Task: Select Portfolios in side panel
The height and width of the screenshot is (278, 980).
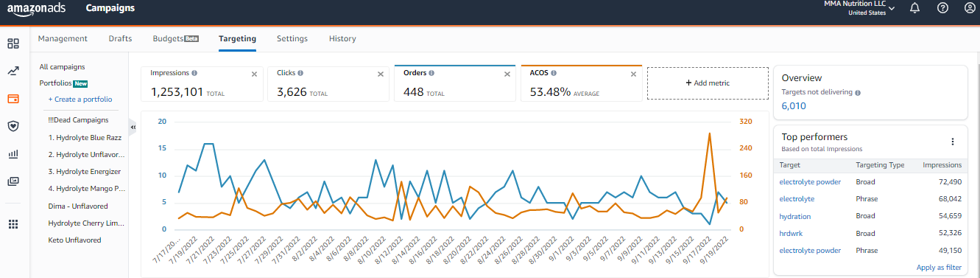Action: (55, 83)
